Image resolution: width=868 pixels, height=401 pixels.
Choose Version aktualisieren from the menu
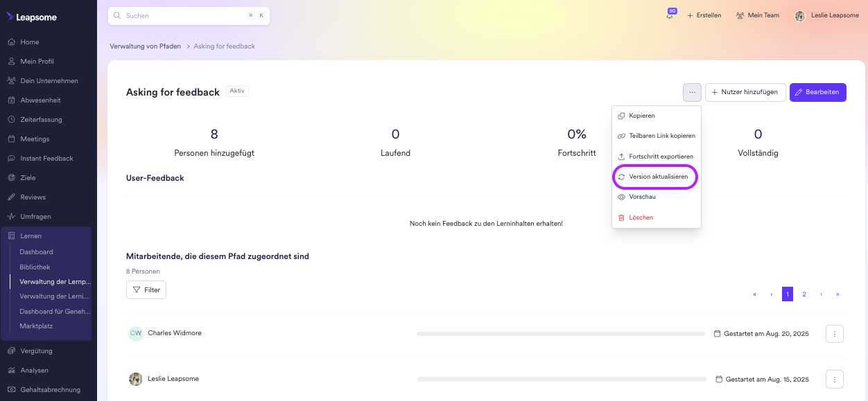point(658,177)
